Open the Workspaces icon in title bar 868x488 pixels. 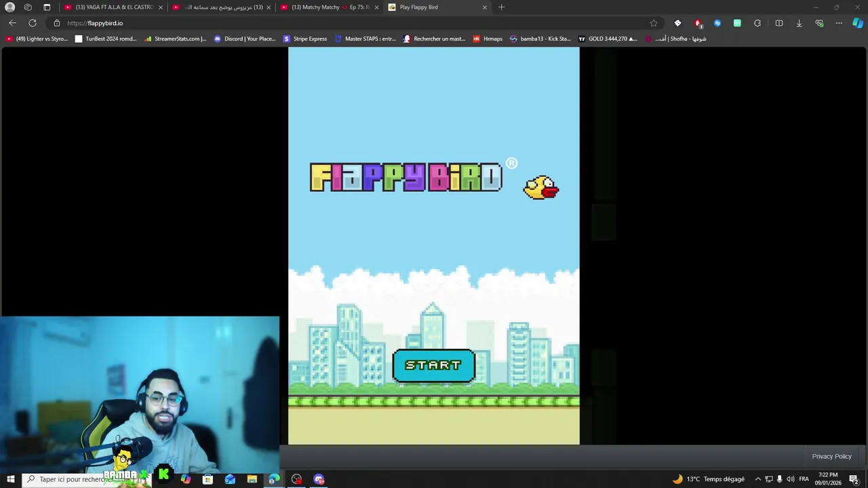[x=28, y=7]
